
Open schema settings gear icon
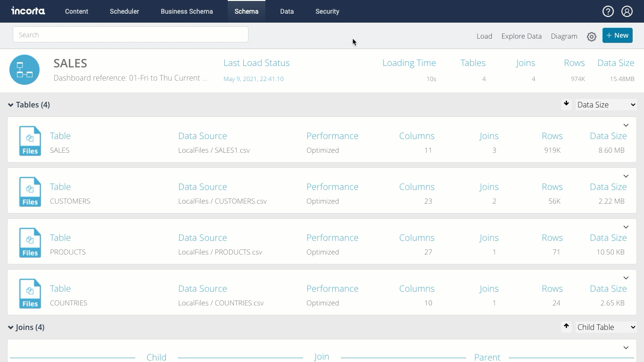[592, 36]
